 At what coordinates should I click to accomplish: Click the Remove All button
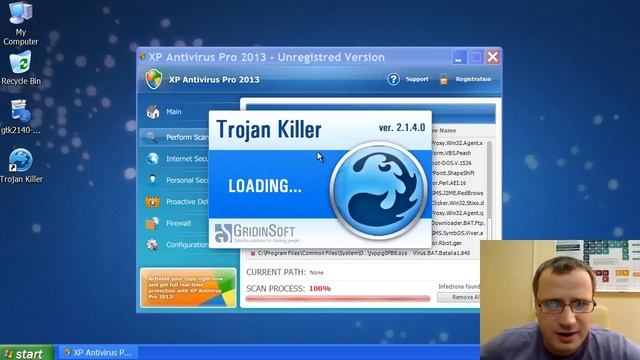point(459,297)
